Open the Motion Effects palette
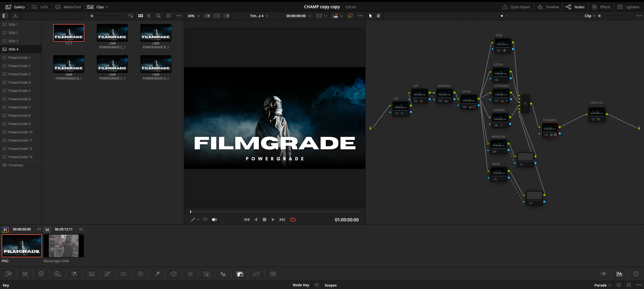Image resolution: width=644 pixels, height=289 pixels. click(x=91, y=274)
